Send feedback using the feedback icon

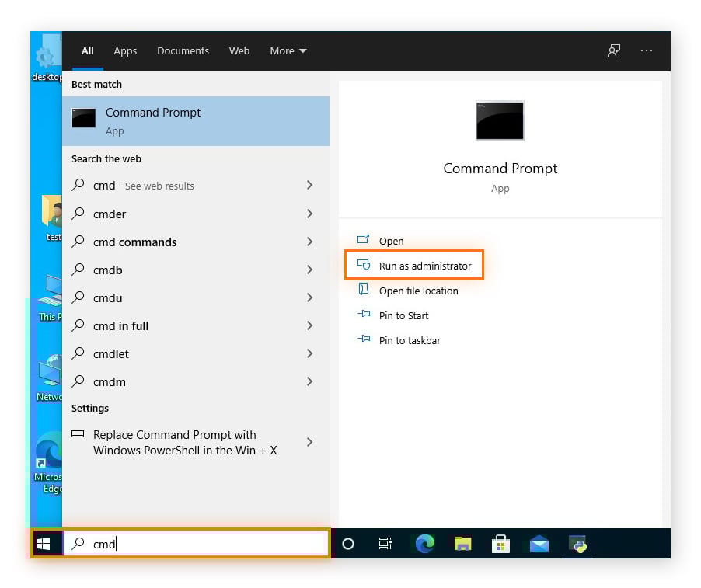(613, 50)
